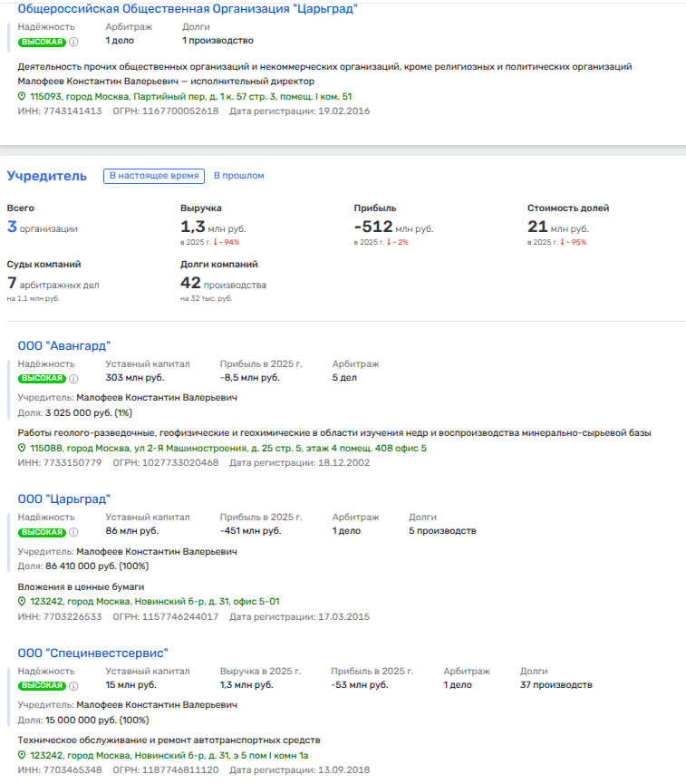Image resolution: width=686 pixels, height=784 pixels.
Task: Switch to the "В прошлом" tab
Action: 238,176
